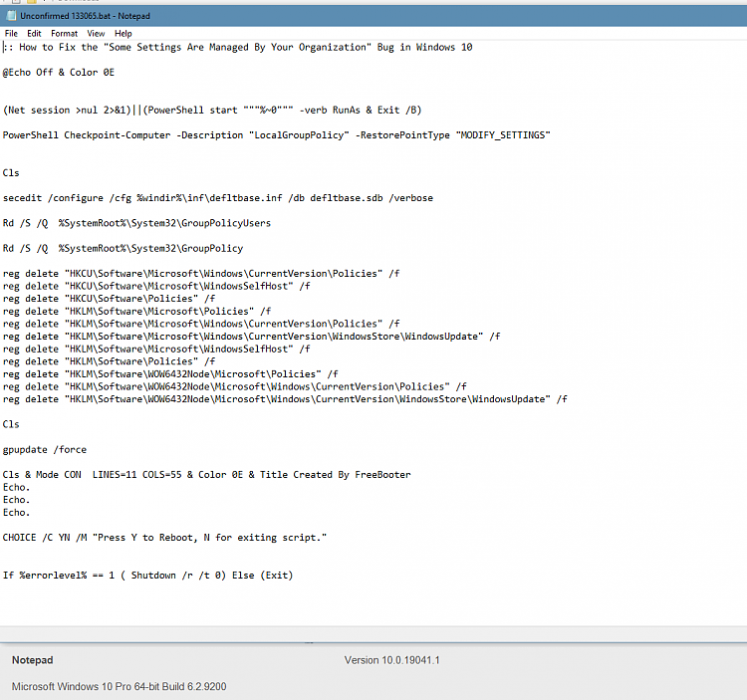This screenshot has height=700, width=747.
Task: Click the third 'Echo.' line
Action: click(x=16, y=513)
